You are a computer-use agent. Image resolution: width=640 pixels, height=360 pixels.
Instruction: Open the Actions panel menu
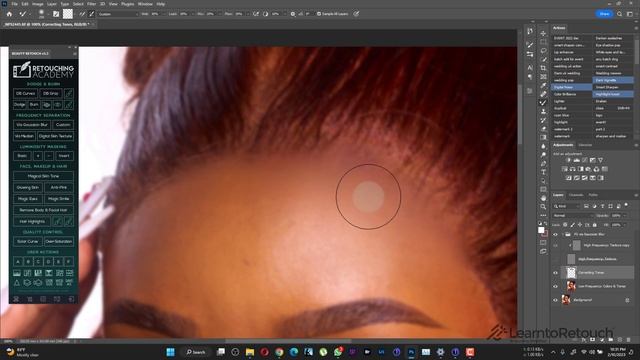(x=636, y=28)
